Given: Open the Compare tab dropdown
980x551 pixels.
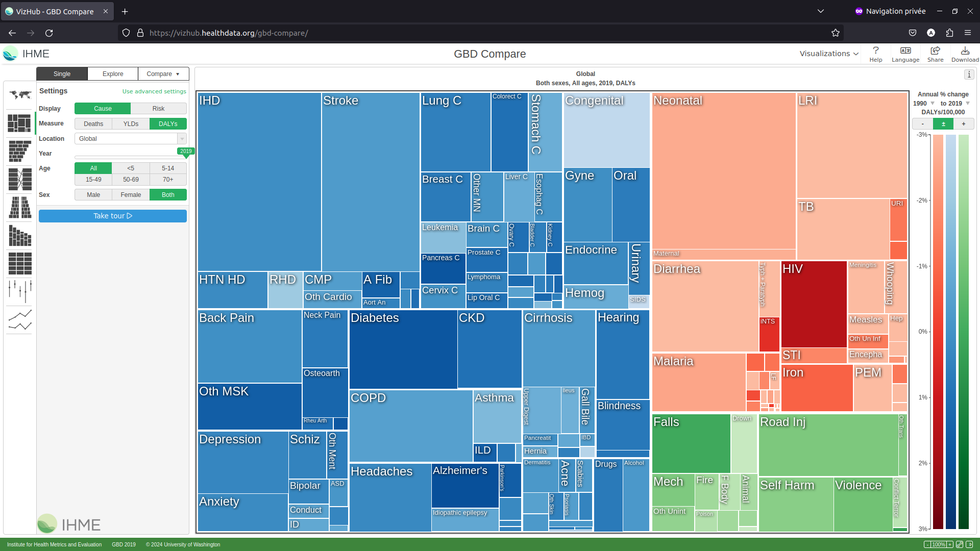Looking at the screenshot, I should tap(163, 74).
